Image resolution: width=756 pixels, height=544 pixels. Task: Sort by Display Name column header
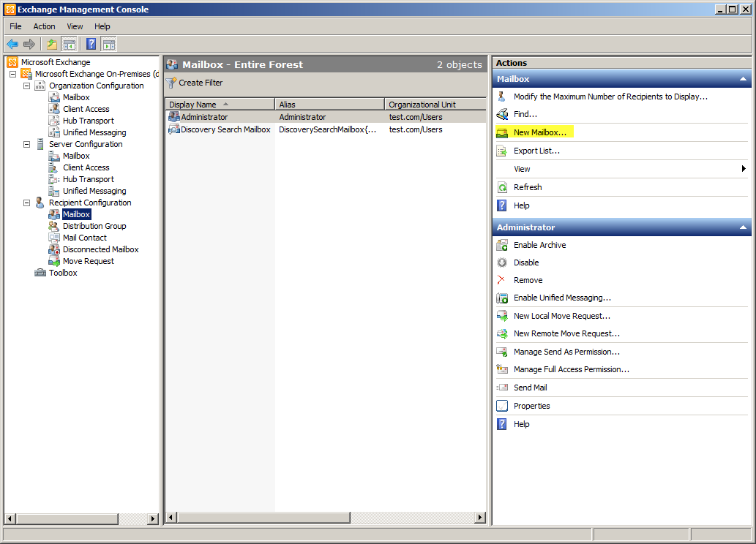pos(220,105)
